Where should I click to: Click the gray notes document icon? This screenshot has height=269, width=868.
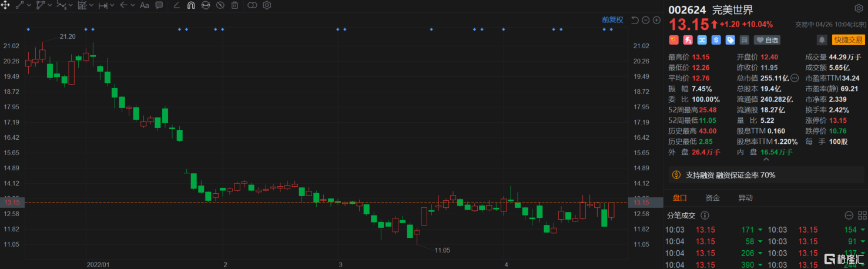click(x=744, y=40)
